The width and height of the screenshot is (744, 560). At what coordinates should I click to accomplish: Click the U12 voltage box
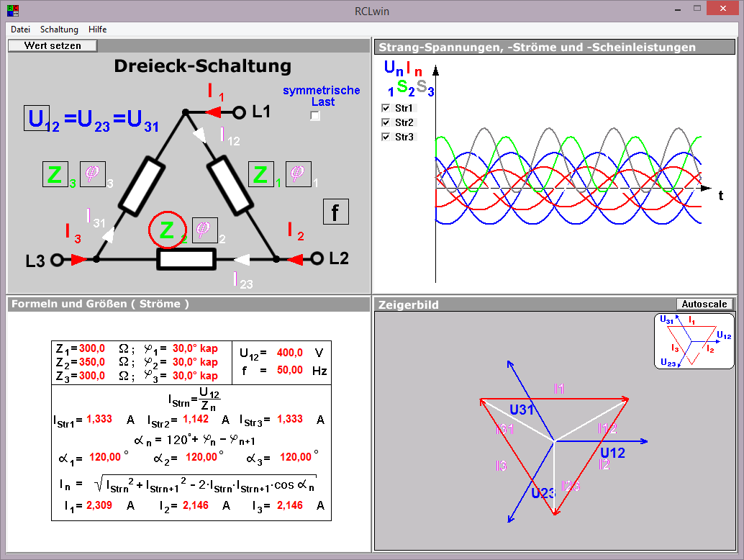click(37, 118)
